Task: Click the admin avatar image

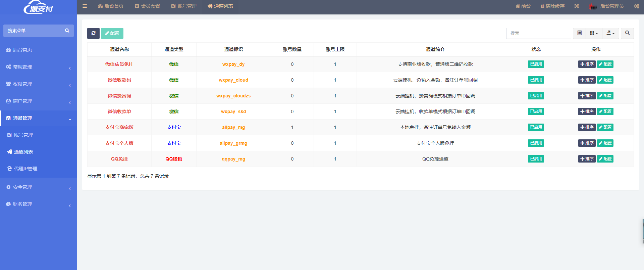Action: (x=593, y=6)
